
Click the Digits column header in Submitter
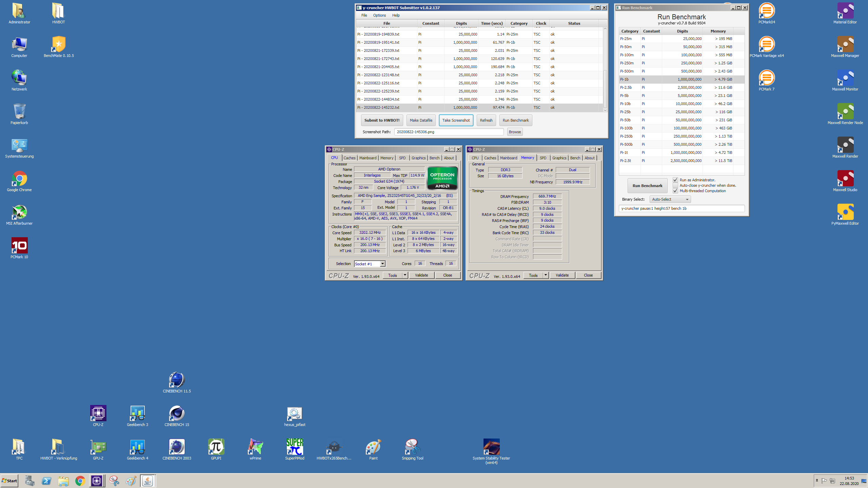(x=461, y=23)
